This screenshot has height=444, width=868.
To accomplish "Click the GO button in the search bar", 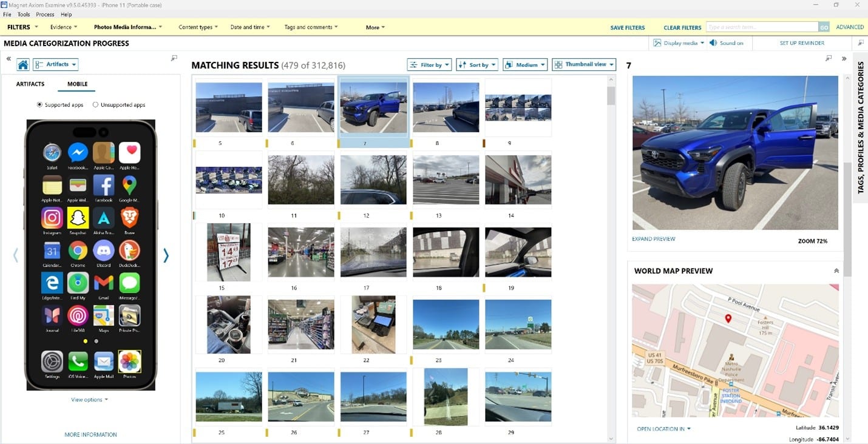I will pyautogui.click(x=824, y=27).
